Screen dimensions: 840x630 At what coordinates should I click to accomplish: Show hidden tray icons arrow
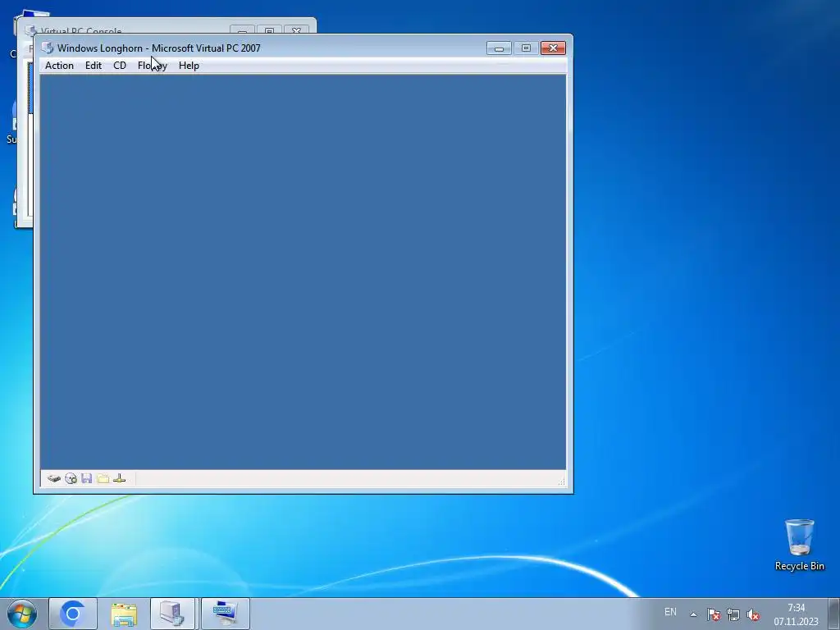[693, 614]
